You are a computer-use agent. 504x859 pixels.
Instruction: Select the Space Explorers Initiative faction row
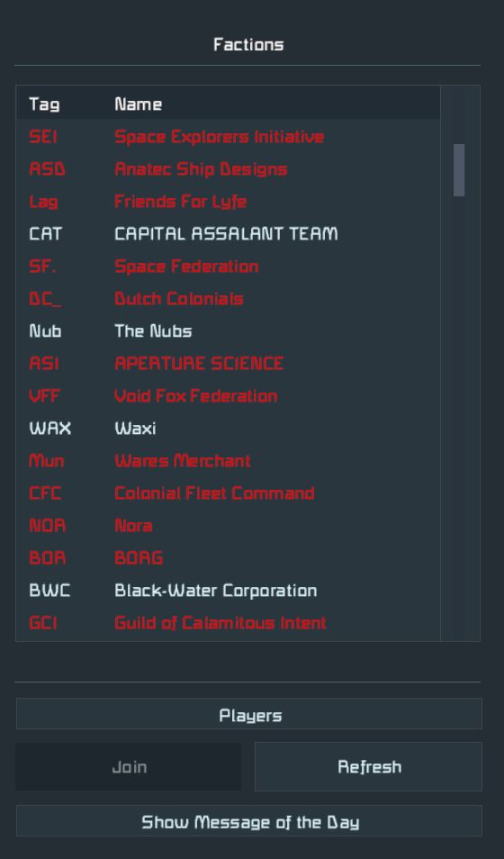[x=228, y=136]
